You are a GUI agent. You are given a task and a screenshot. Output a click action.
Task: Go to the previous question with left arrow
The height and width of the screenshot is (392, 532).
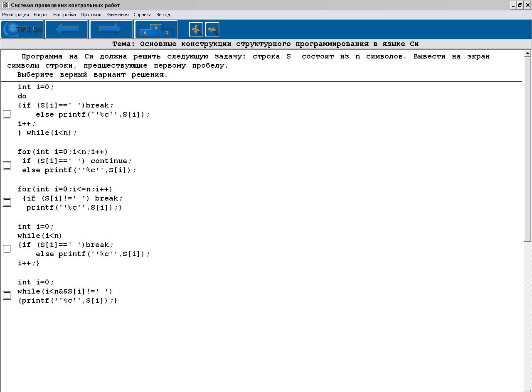pos(66,29)
